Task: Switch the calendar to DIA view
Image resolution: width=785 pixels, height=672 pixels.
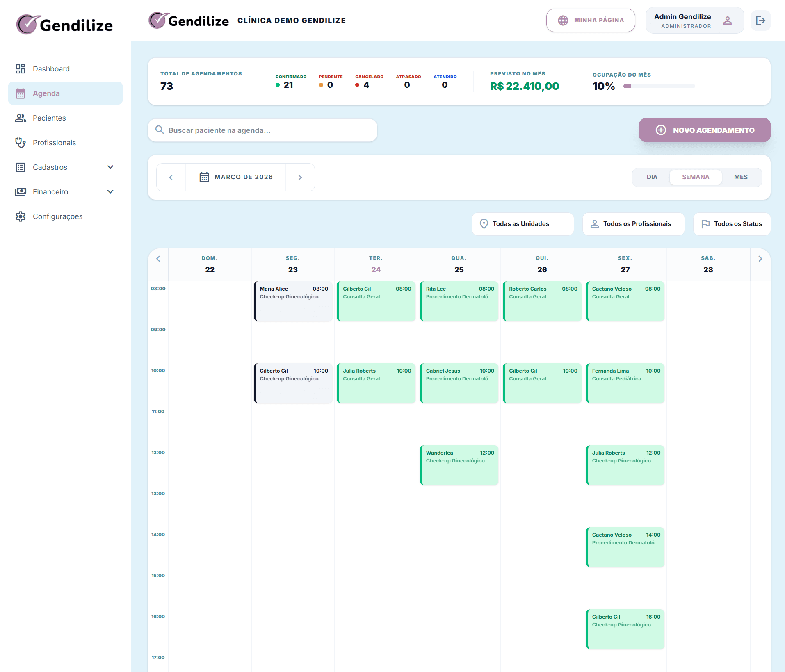Action: coord(652,177)
